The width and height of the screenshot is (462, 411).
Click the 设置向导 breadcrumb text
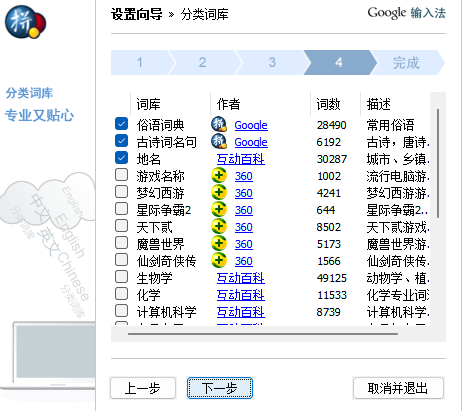click(137, 14)
